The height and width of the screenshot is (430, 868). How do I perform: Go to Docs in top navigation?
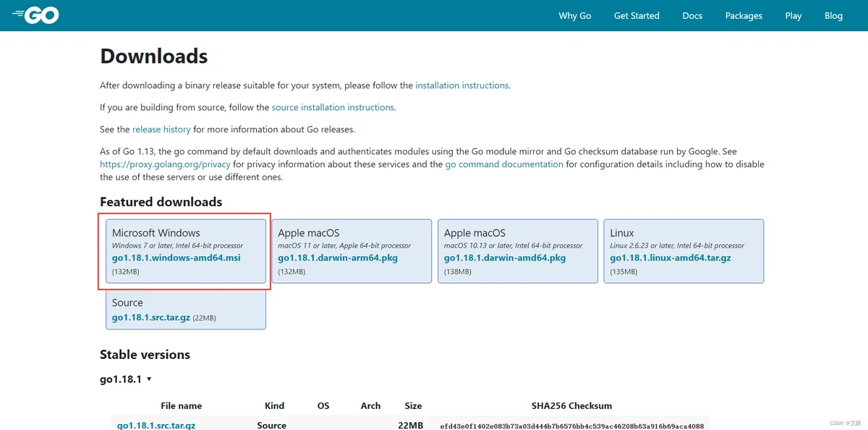[x=692, y=15]
